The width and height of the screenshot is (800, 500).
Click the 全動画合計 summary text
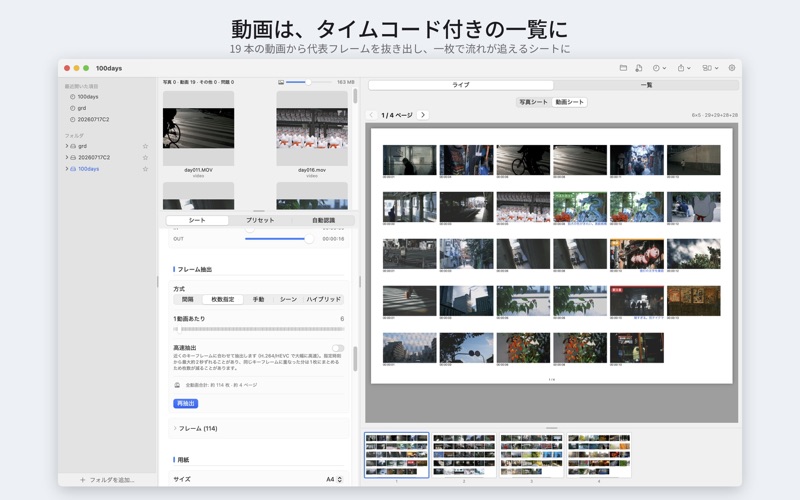(221, 385)
